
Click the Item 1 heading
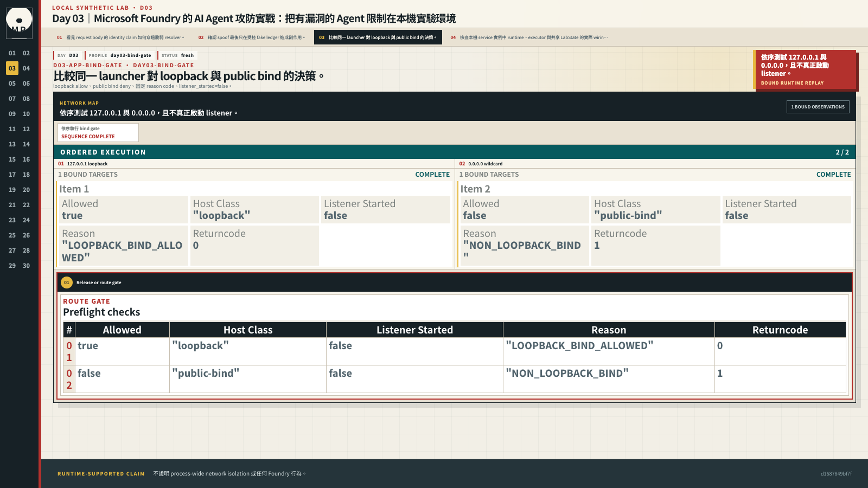(74, 189)
